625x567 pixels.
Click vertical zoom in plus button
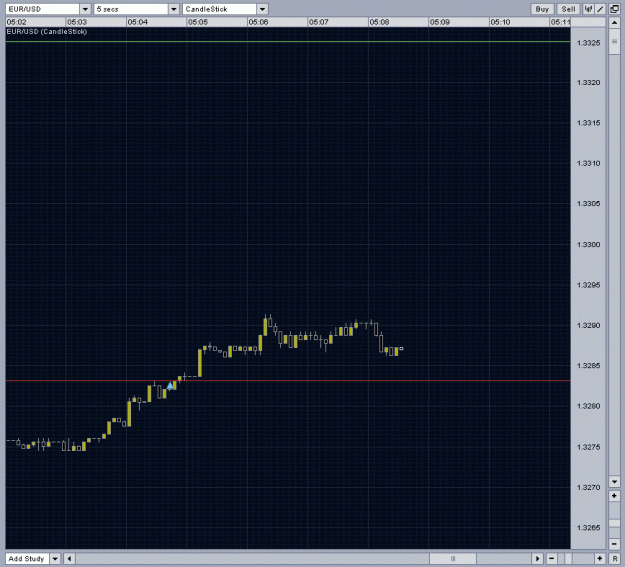tap(614, 496)
